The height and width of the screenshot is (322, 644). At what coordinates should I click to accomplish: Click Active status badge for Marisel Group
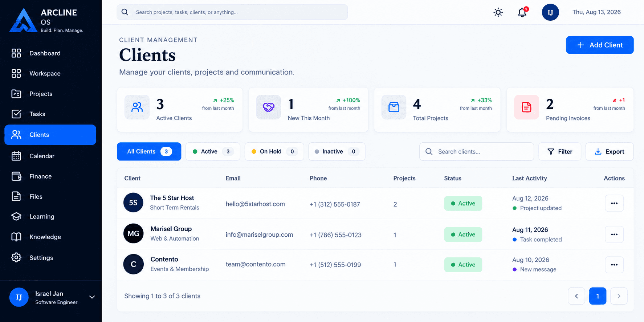(463, 235)
